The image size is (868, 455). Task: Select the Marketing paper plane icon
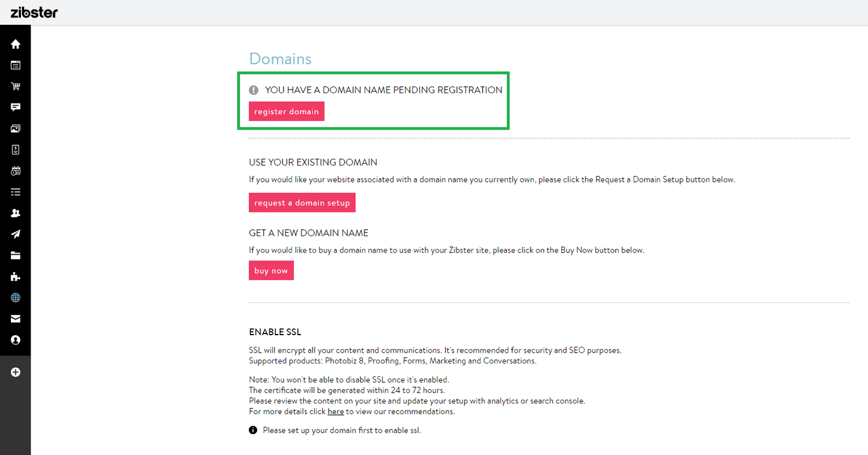(x=15, y=234)
